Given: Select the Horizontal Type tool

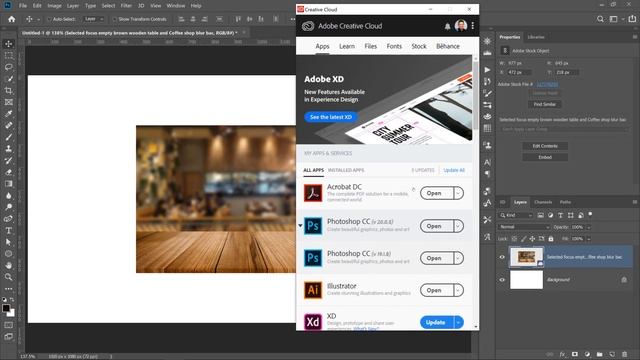Looking at the screenshot, I should [9, 231].
